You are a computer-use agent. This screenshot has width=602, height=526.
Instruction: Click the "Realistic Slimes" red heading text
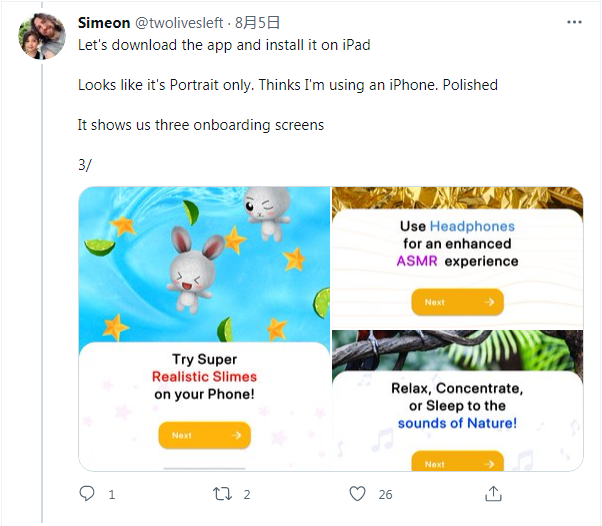click(x=204, y=377)
